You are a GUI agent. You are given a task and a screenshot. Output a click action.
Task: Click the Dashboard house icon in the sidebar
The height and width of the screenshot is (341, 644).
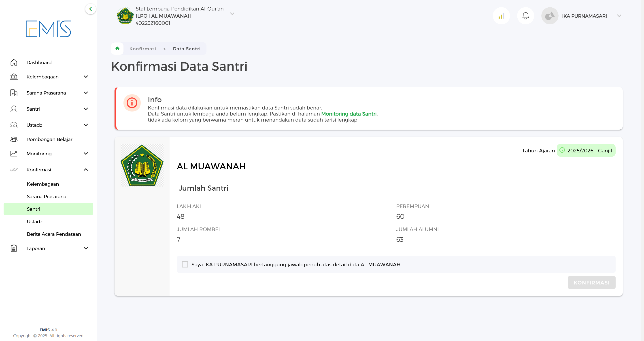[x=14, y=62]
